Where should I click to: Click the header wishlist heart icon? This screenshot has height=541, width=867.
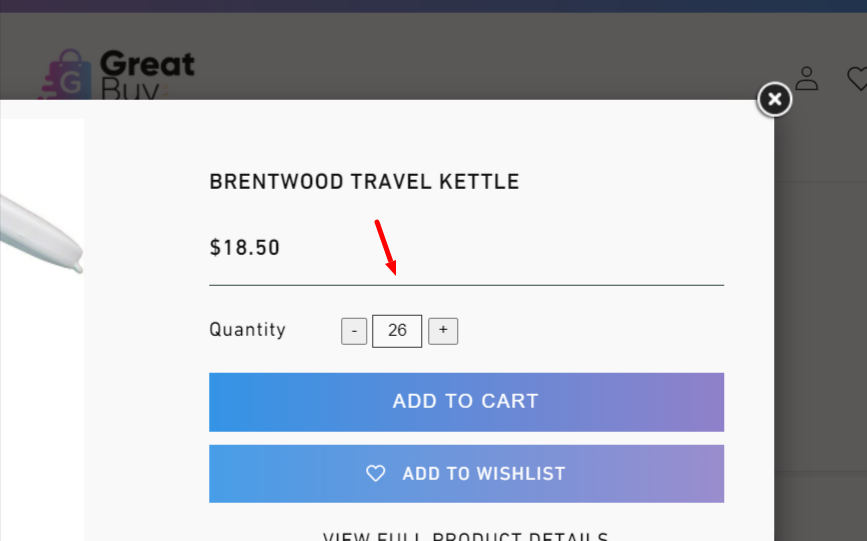[x=857, y=77]
